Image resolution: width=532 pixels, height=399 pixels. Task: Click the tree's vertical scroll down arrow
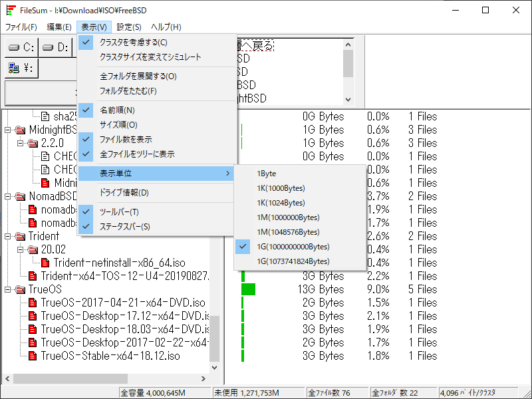click(214, 368)
